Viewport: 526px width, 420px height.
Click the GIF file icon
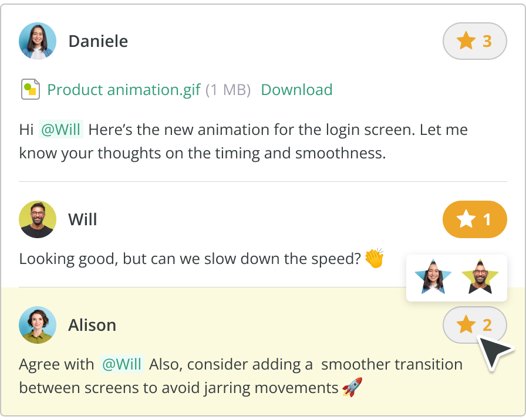click(x=30, y=90)
